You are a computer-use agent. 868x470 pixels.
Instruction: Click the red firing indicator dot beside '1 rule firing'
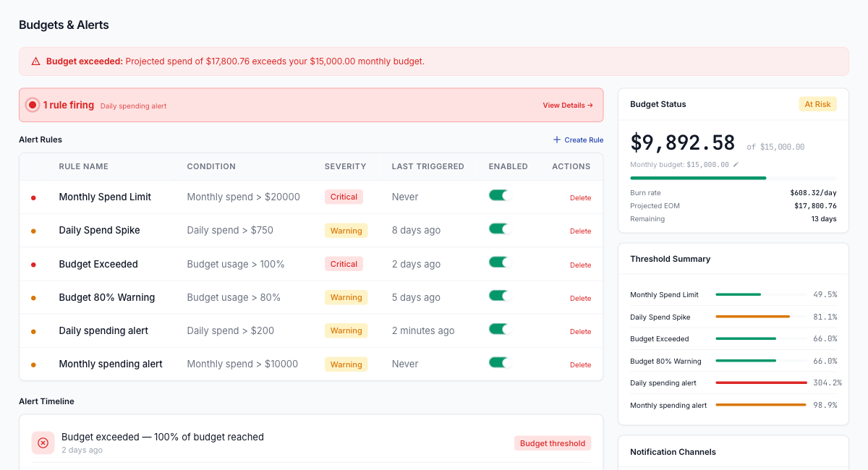pyautogui.click(x=32, y=104)
